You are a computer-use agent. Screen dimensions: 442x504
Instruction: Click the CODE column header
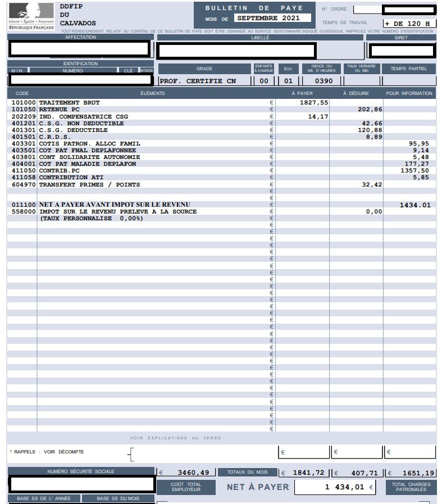(x=22, y=93)
